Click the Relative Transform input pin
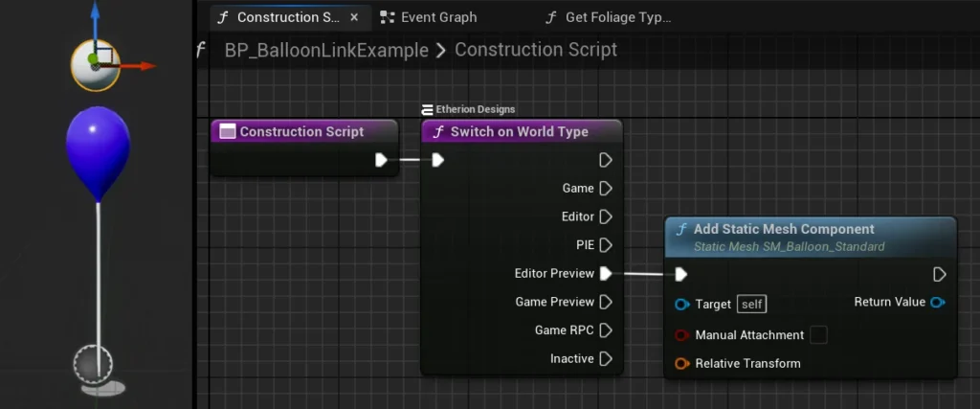The width and height of the screenshot is (980, 409). pyautogui.click(x=681, y=364)
